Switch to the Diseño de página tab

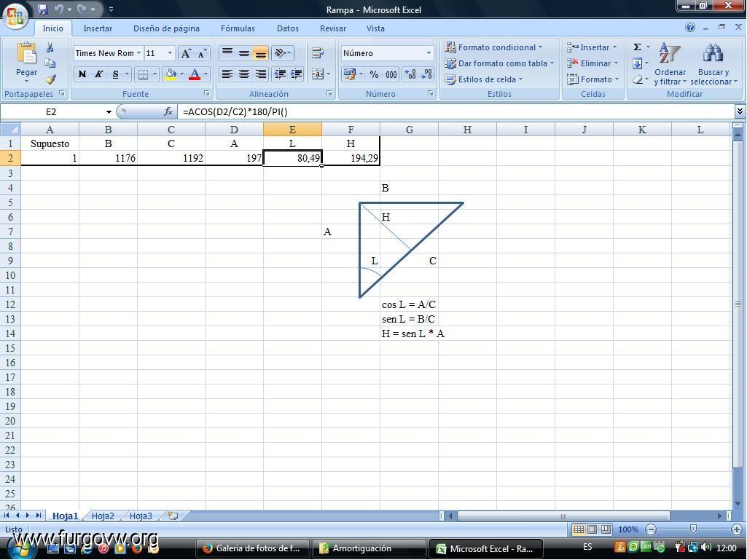click(x=166, y=28)
